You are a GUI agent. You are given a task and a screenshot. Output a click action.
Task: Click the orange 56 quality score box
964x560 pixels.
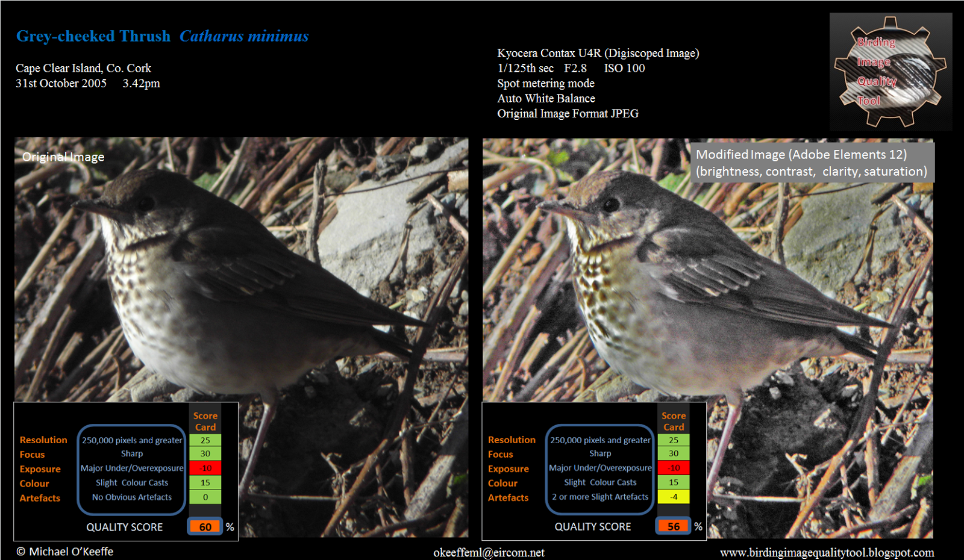tap(673, 526)
